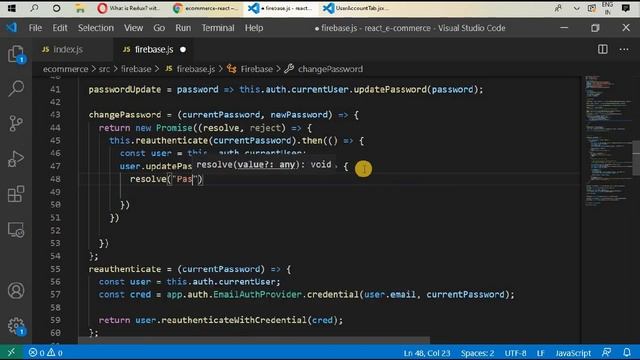Click the VS Code logo in title bar
This screenshot has width=640, height=360.
pos(11,28)
